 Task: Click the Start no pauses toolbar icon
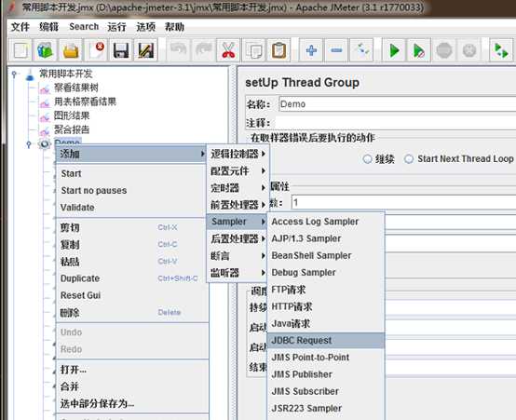tap(419, 50)
